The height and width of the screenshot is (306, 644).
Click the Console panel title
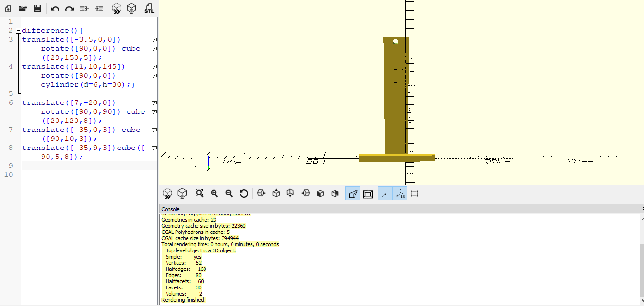(x=171, y=209)
